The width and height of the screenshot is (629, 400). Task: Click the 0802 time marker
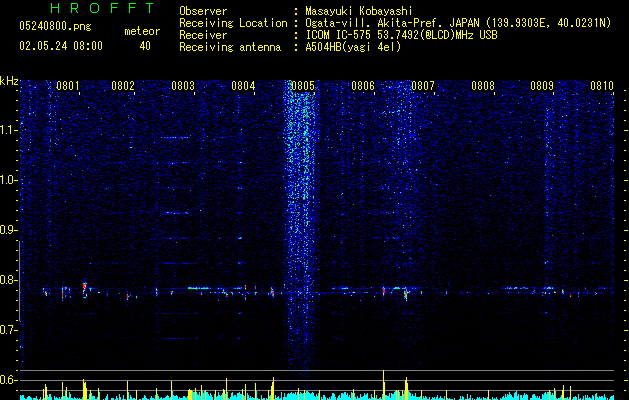[123, 86]
